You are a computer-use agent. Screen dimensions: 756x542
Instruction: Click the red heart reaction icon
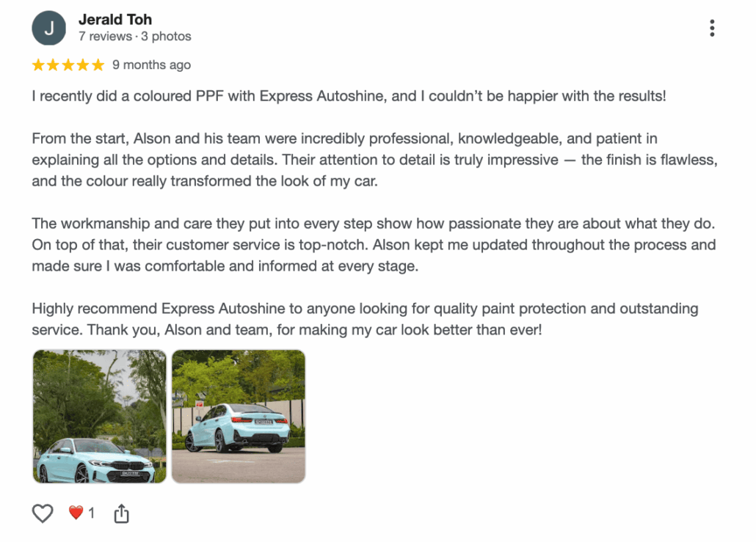coord(76,513)
